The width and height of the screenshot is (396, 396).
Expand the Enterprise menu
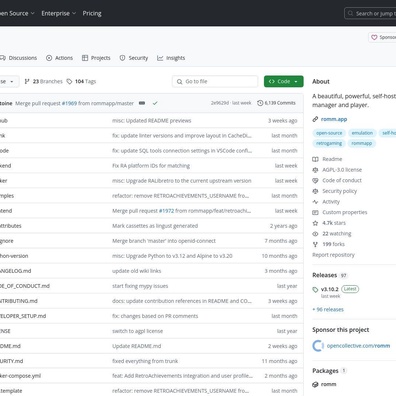pos(59,13)
